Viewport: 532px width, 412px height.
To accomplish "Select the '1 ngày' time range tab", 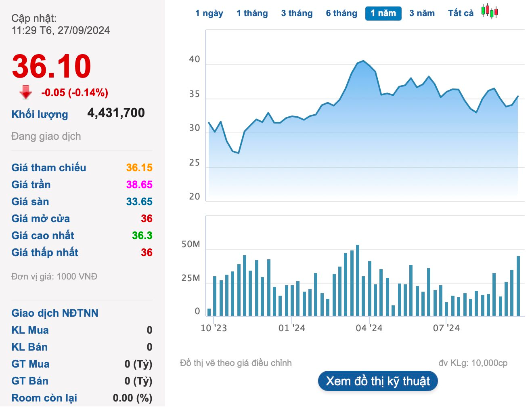I will [209, 13].
